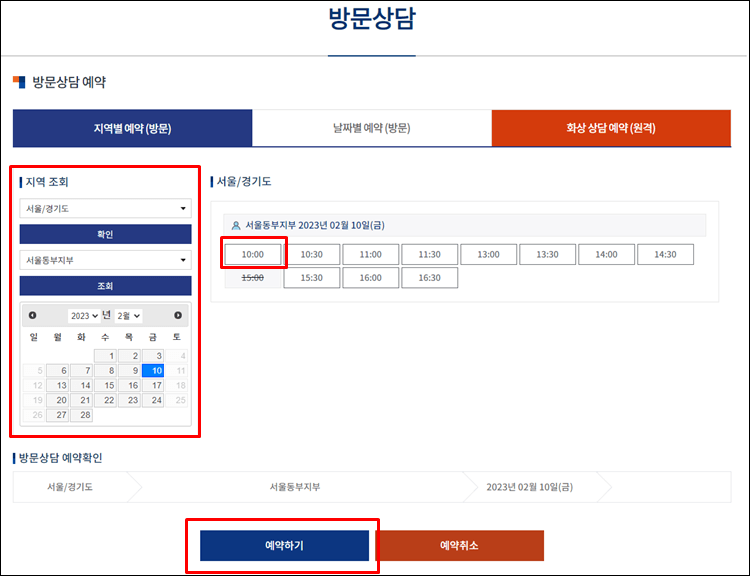Click the 확인 button
750x576 pixels.
click(105, 234)
